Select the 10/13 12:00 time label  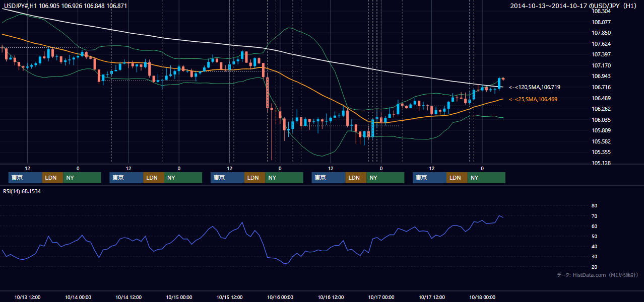pyautogui.click(x=27, y=297)
